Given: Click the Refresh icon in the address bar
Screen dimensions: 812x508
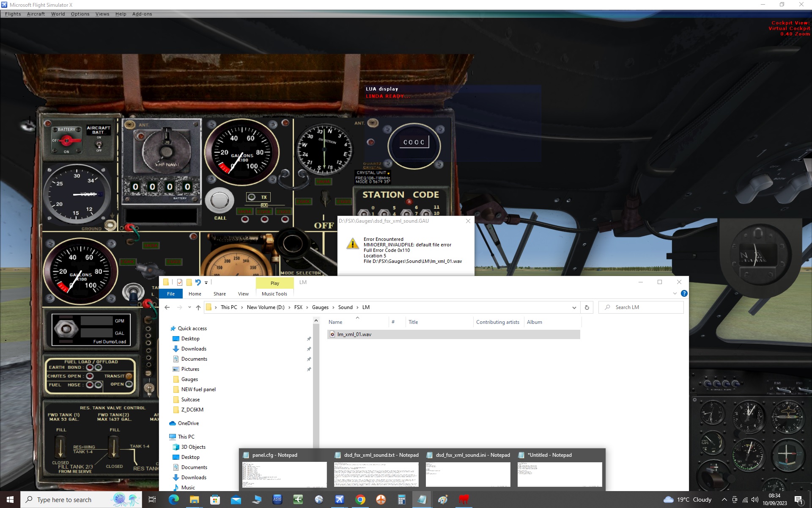Looking at the screenshot, I should coord(587,307).
